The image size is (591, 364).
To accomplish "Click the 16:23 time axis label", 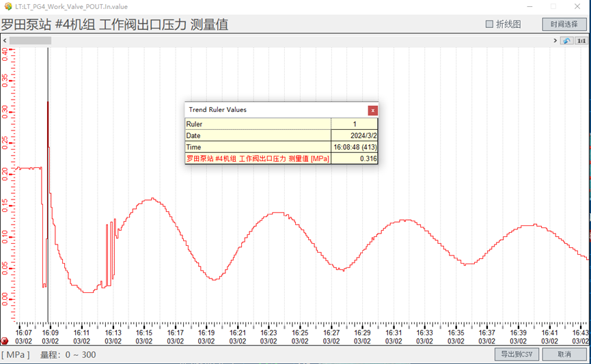I will [x=269, y=333].
